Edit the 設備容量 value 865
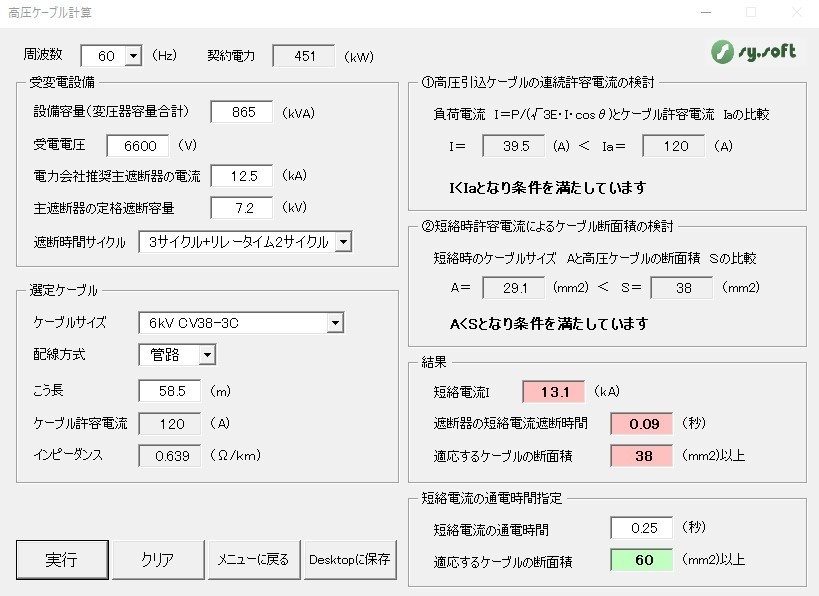Image resolution: width=819 pixels, height=596 pixels. 242,113
